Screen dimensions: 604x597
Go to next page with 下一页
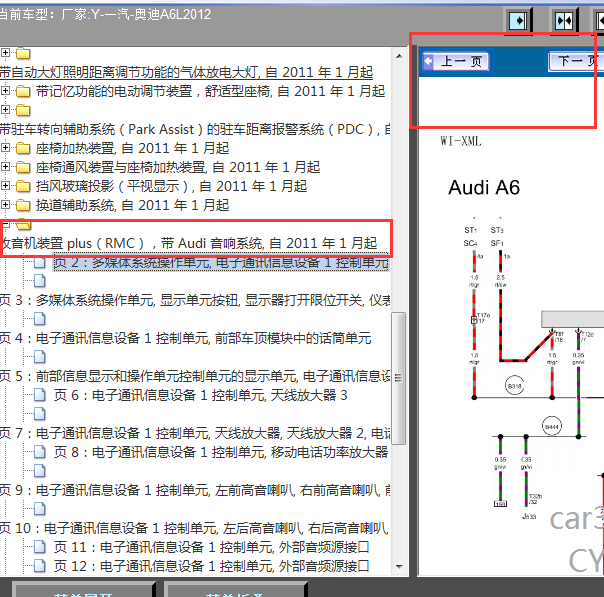click(x=575, y=61)
